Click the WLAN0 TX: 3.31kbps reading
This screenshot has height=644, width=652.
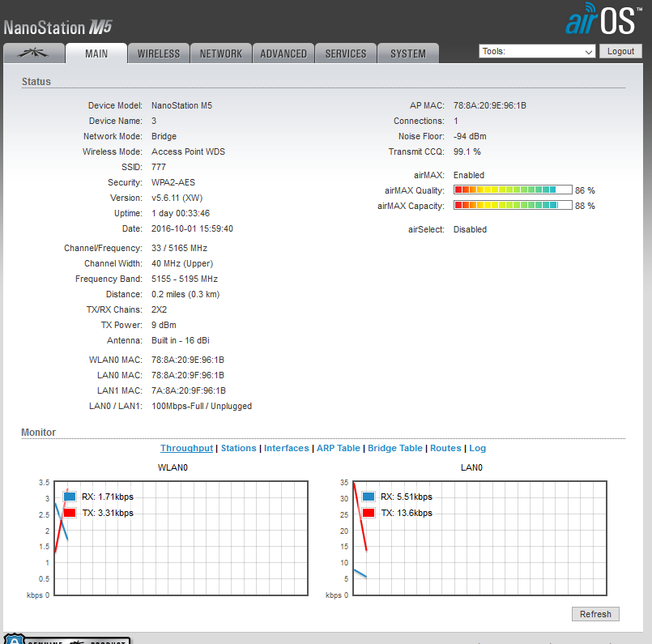click(108, 513)
